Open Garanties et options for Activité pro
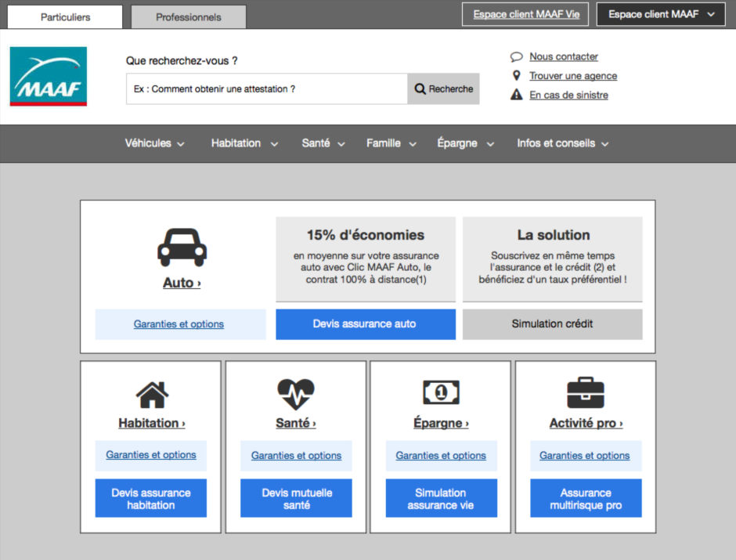This screenshot has height=560, width=736. [586, 455]
